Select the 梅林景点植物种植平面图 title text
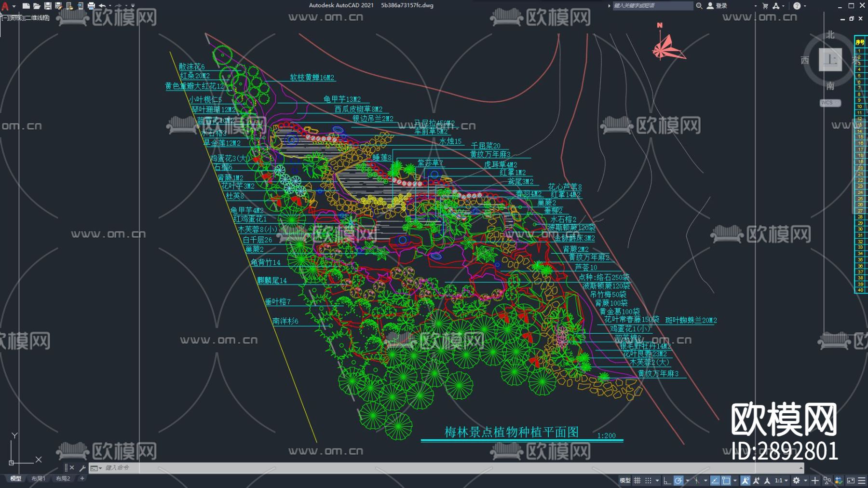 (x=511, y=432)
